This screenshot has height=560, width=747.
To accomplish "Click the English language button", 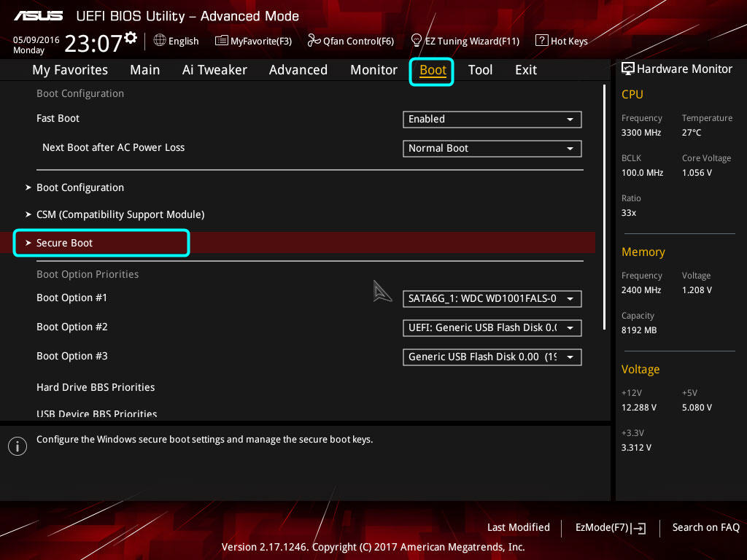I will 183,41.
